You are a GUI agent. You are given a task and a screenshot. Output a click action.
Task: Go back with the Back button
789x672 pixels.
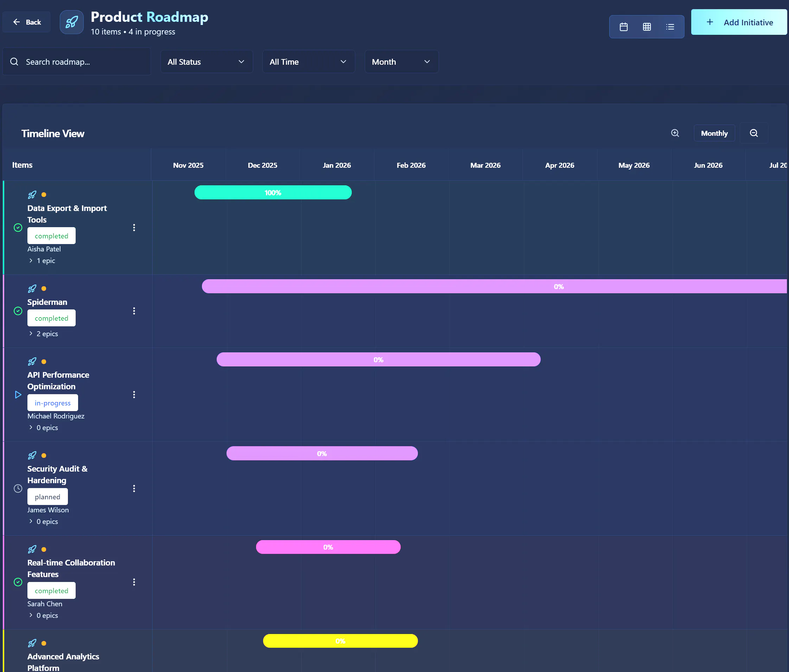point(27,22)
